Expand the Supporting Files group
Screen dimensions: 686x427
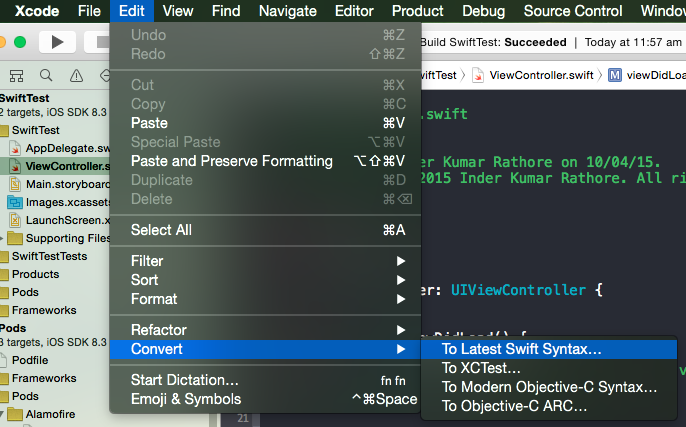coord(3,238)
